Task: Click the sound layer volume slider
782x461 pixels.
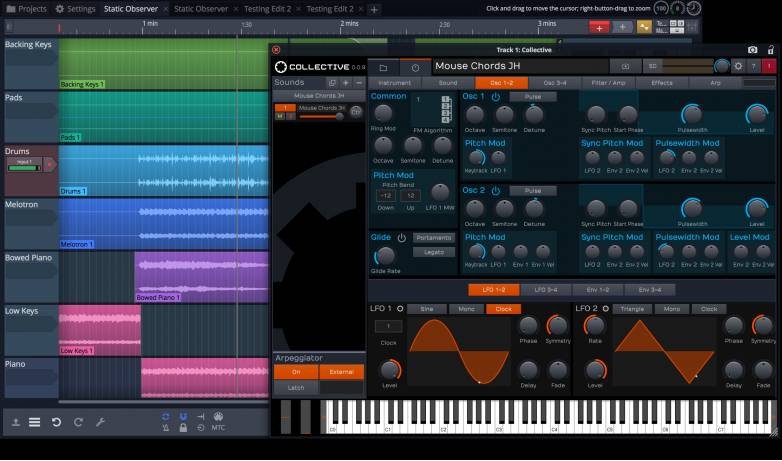Action: click(x=322, y=116)
